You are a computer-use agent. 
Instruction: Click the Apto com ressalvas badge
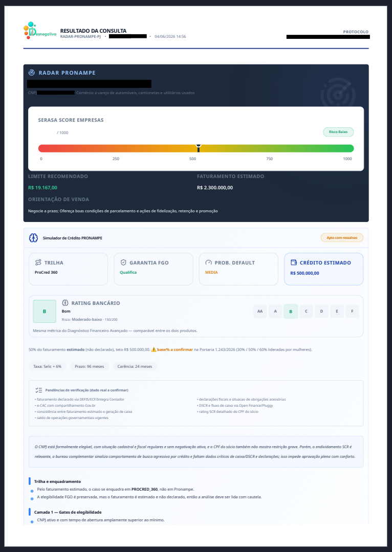(342, 237)
